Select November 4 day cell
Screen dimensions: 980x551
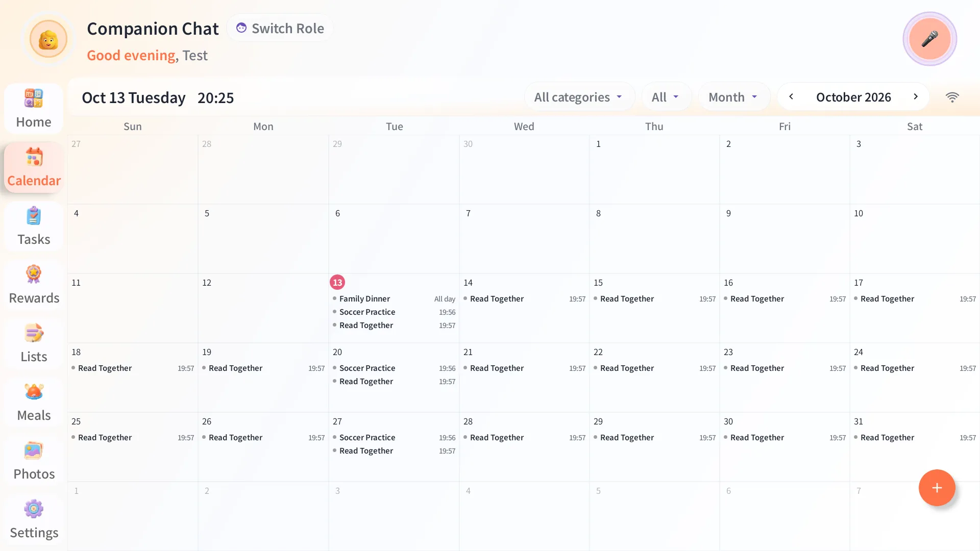click(524, 516)
